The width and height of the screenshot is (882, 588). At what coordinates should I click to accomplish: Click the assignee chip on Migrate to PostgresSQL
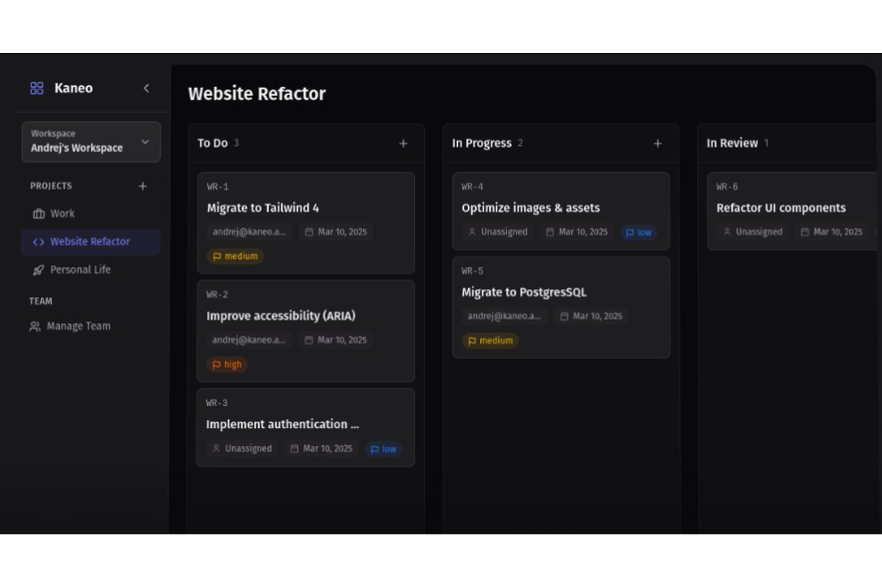tap(504, 316)
